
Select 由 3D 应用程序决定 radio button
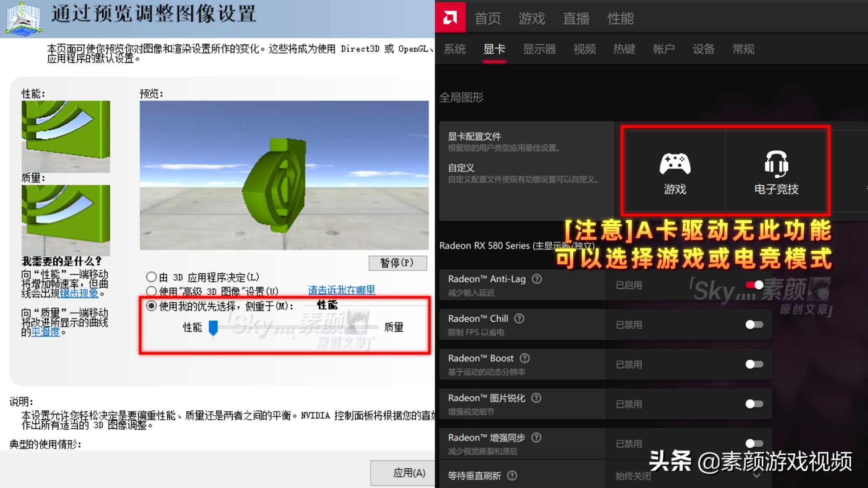coord(151,277)
